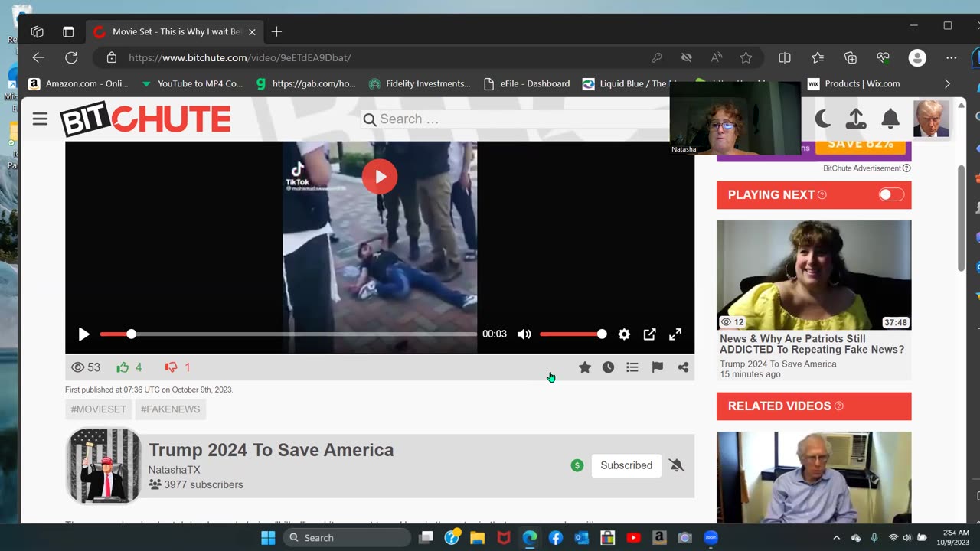Toggle channel notification bell off icon

(676, 465)
